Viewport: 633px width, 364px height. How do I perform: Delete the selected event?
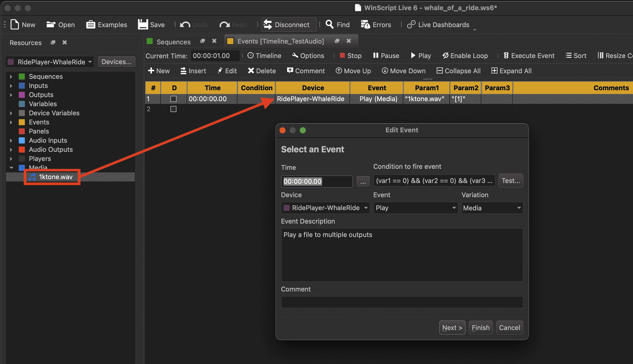click(x=262, y=71)
